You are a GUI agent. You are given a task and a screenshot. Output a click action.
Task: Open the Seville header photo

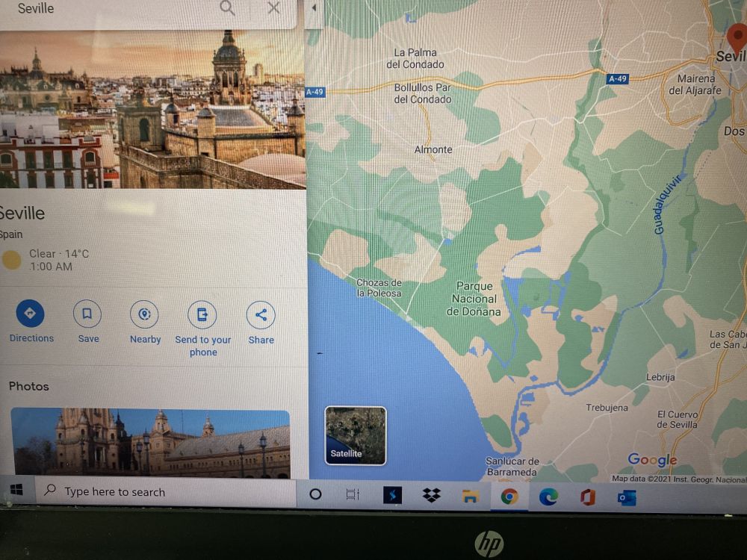coord(152,109)
